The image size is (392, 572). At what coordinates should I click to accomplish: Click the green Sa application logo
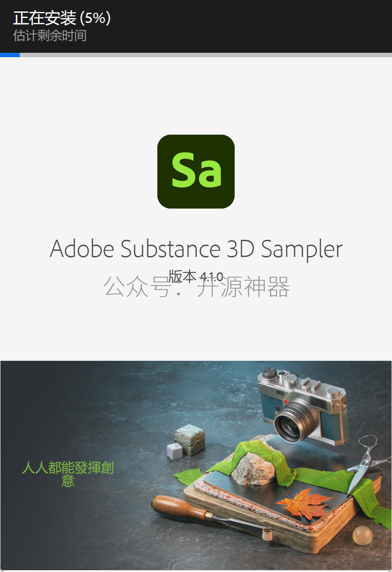(x=196, y=172)
